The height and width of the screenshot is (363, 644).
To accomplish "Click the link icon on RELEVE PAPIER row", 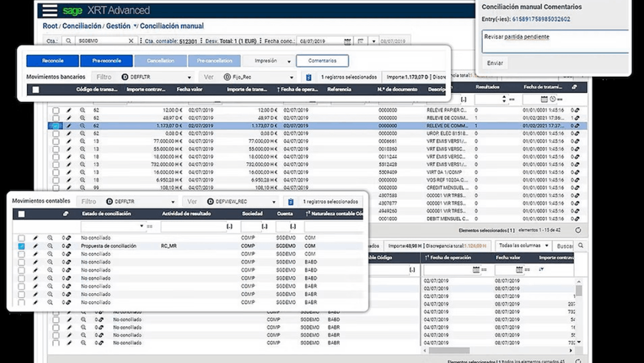I will (x=577, y=110).
